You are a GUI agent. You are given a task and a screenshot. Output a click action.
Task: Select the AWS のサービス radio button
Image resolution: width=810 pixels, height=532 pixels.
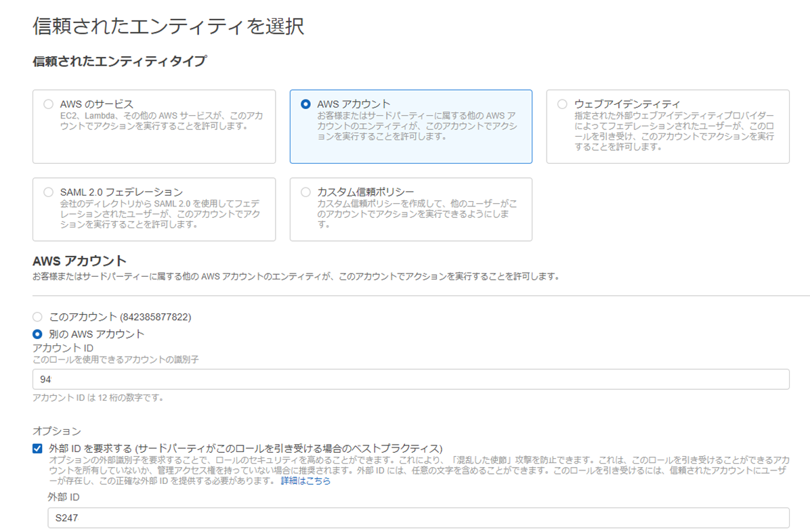48,104
